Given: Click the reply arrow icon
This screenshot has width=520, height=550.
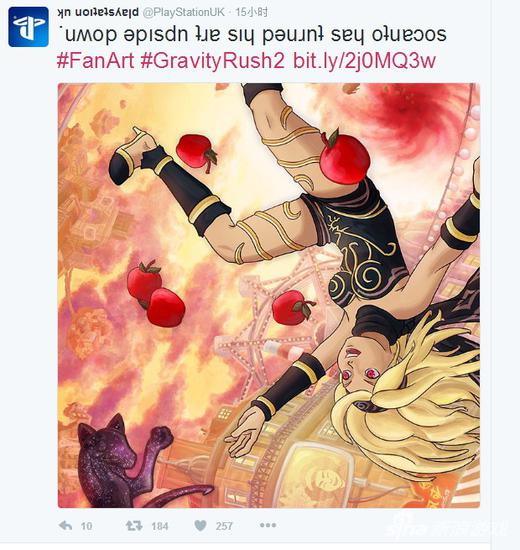Looking at the screenshot, I should click(66, 525).
